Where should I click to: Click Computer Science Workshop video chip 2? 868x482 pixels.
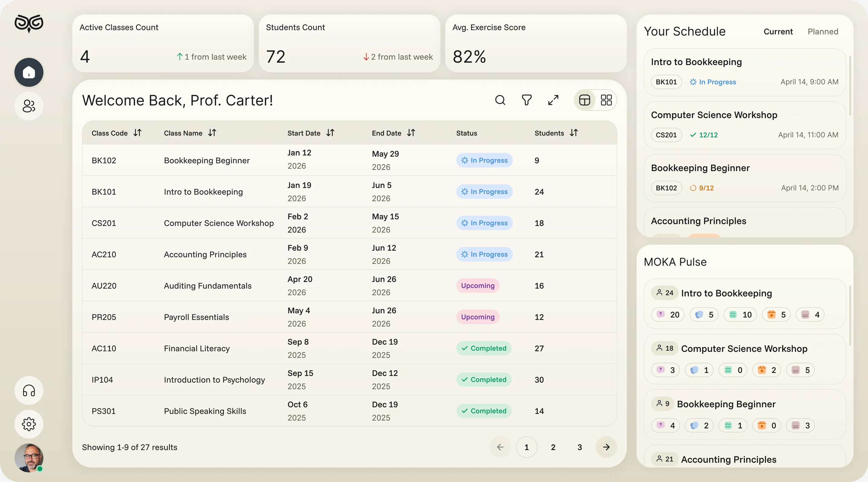(x=766, y=370)
